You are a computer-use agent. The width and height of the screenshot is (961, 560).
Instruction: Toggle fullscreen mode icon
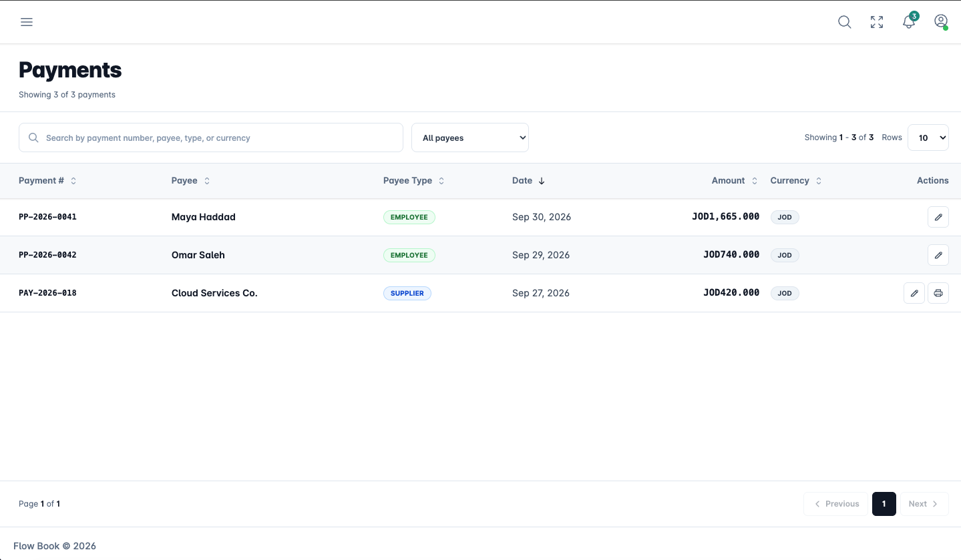(877, 22)
